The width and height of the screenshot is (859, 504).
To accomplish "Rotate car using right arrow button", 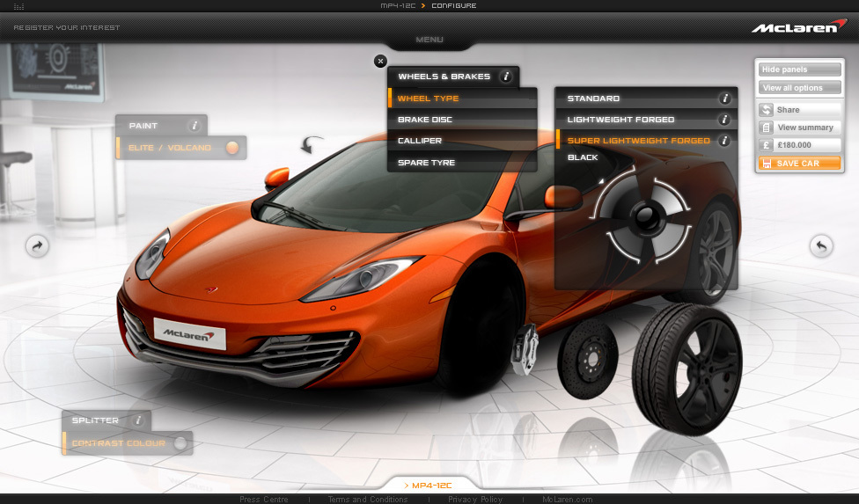I will (x=821, y=246).
